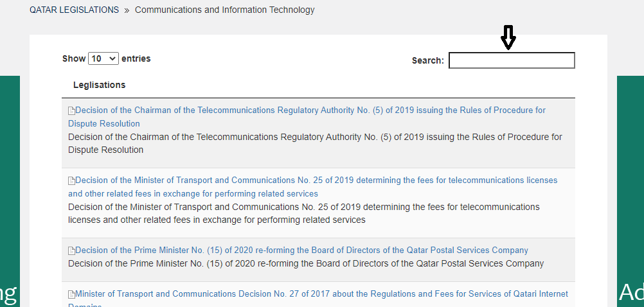Click the Qatar Postal Services Company description text
Screen dimensions: 644x307
pos(305,263)
